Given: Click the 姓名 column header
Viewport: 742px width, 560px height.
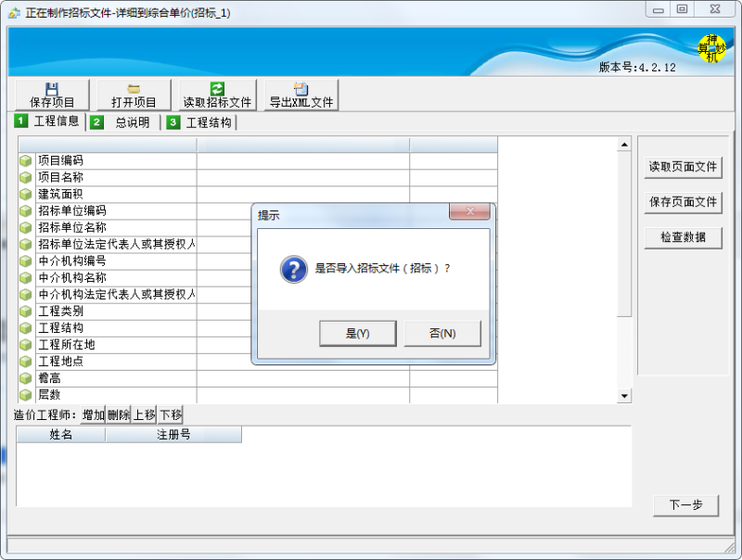Looking at the screenshot, I should (61, 435).
